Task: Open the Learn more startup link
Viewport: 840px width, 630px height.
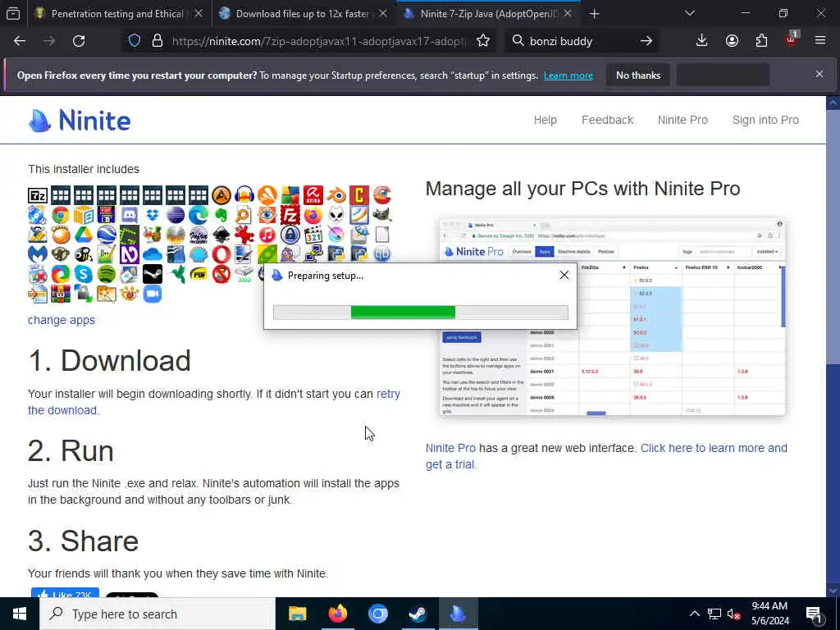Action: [568, 75]
